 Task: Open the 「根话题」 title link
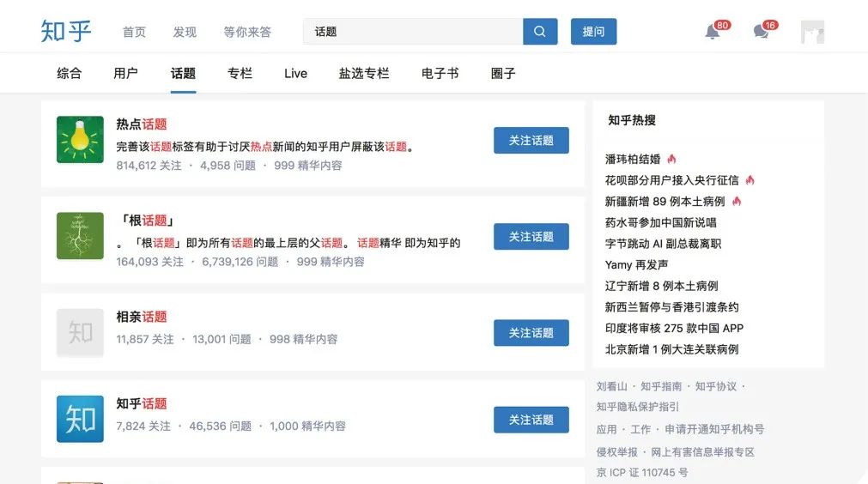(x=147, y=221)
